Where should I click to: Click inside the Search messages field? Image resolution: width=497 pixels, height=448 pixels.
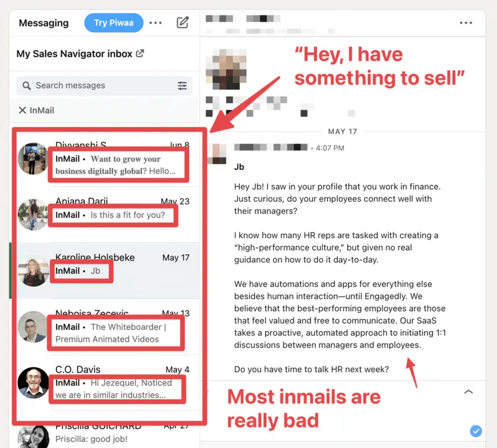(104, 86)
